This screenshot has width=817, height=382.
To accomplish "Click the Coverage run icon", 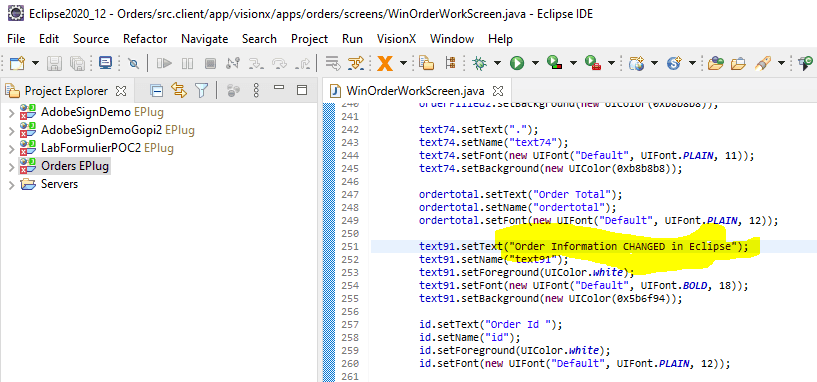I will pyautogui.click(x=554, y=63).
